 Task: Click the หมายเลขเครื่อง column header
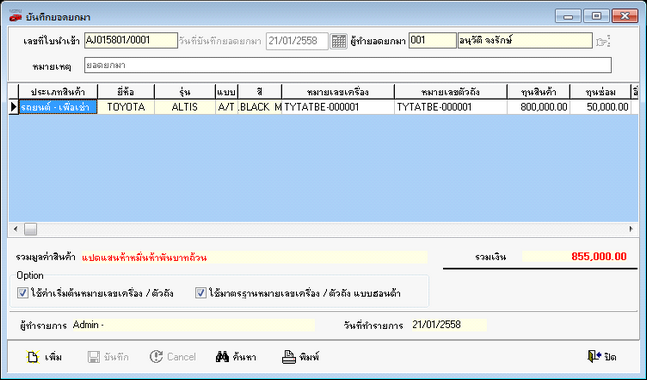338,92
